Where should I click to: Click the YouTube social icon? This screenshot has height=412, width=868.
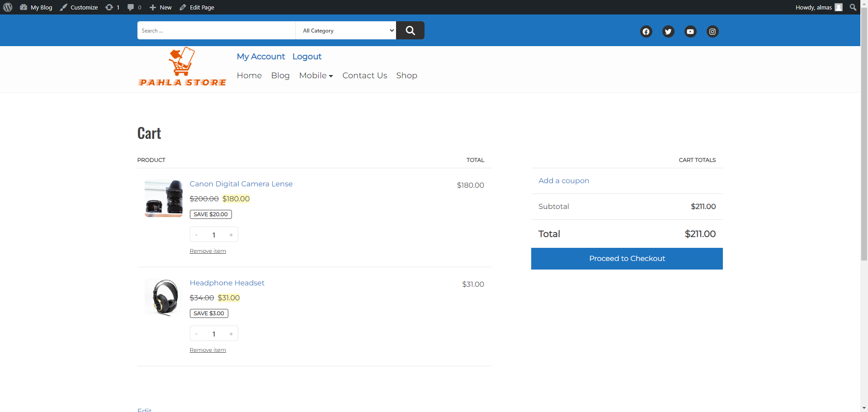pyautogui.click(x=690, y=32)
